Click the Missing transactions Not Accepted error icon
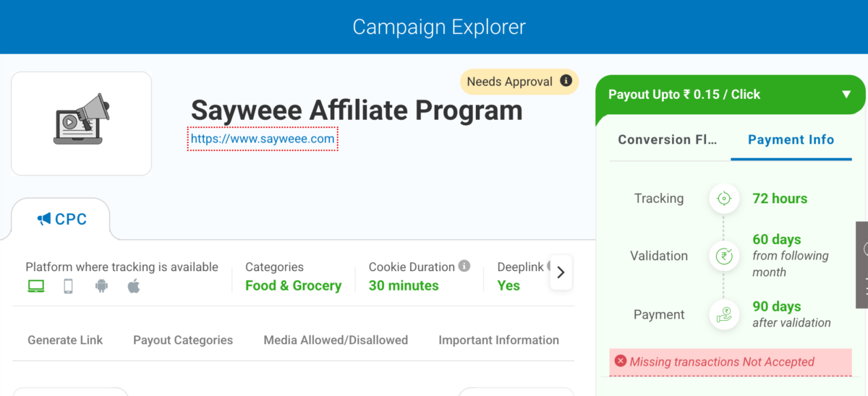 coord(620,361)
